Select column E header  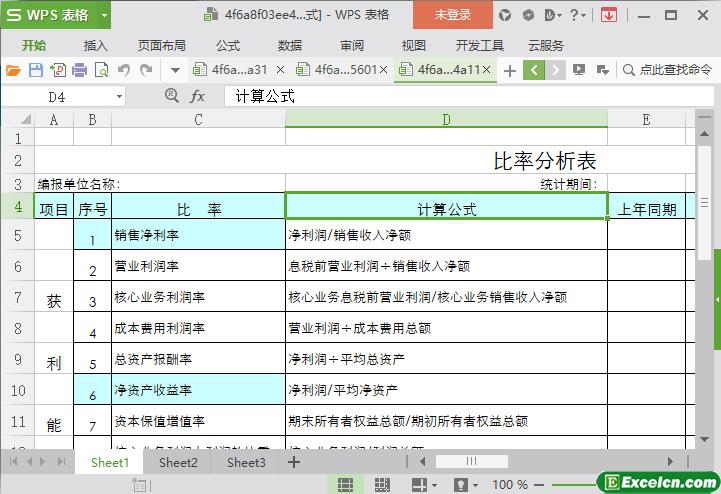point(646,120)
